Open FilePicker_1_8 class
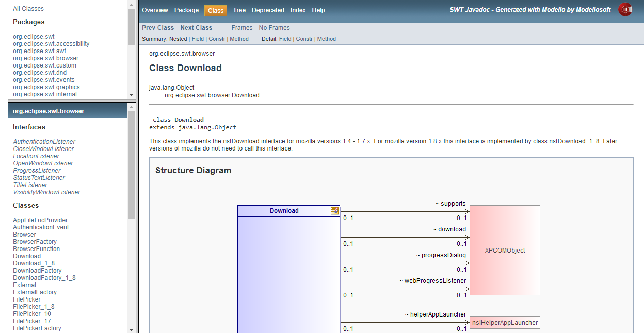Viewport: 644px width, 333px height. (x=34, y=307)
